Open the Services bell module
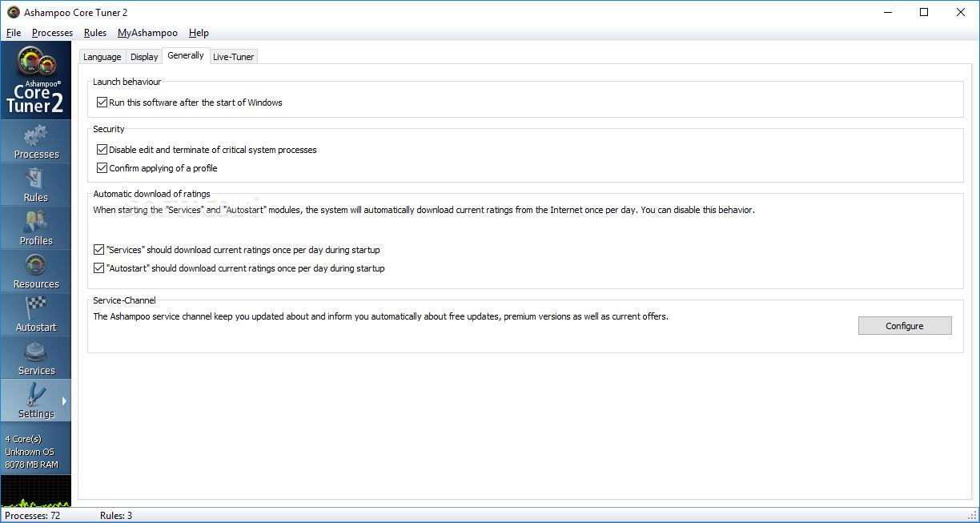980x523 pixels. pyautogui.click(x=36, y=358)
